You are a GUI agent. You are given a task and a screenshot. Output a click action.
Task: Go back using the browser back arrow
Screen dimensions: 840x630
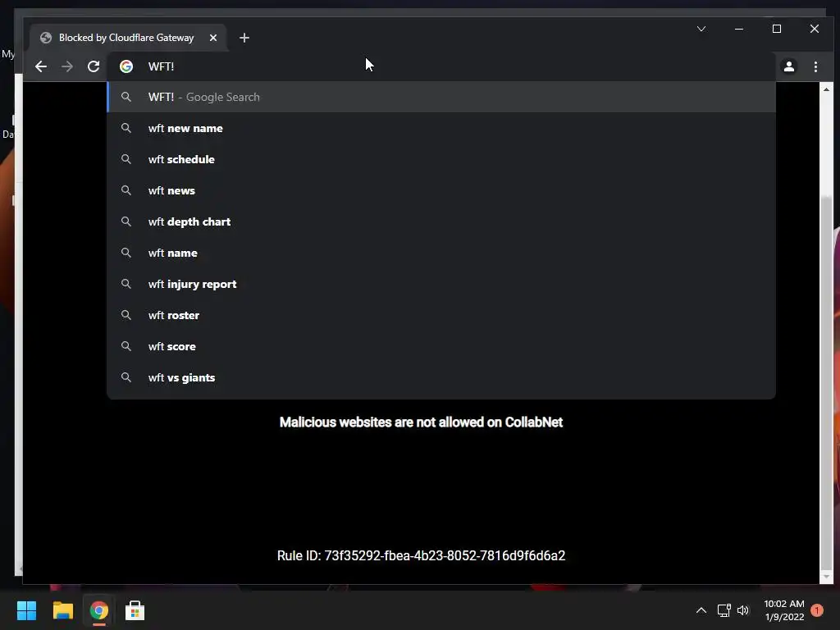pos(41,66)
